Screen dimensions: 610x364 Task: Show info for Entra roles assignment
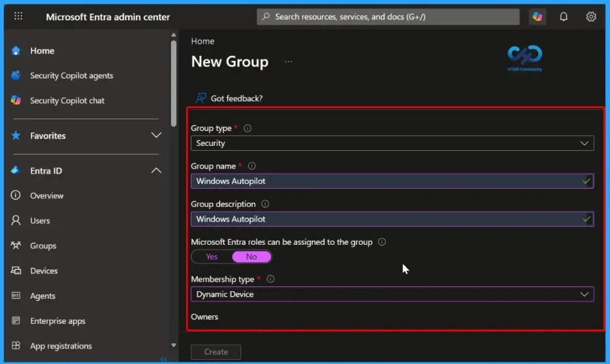(x=382, y=242)
